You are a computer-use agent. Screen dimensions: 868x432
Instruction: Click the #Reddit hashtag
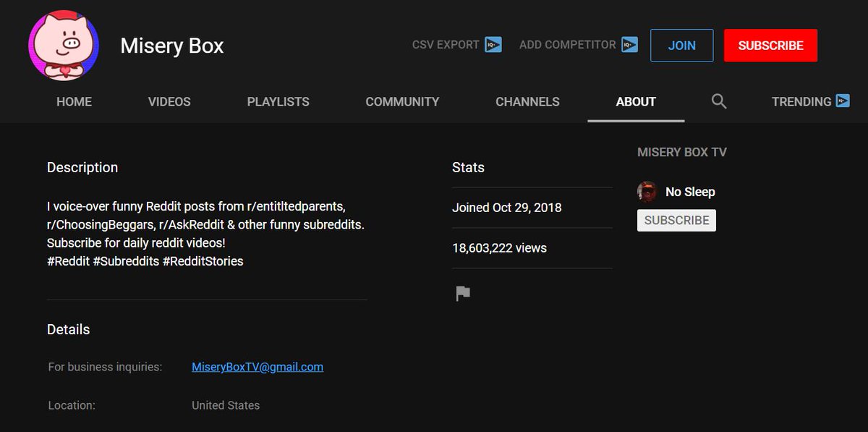point(68,261)
